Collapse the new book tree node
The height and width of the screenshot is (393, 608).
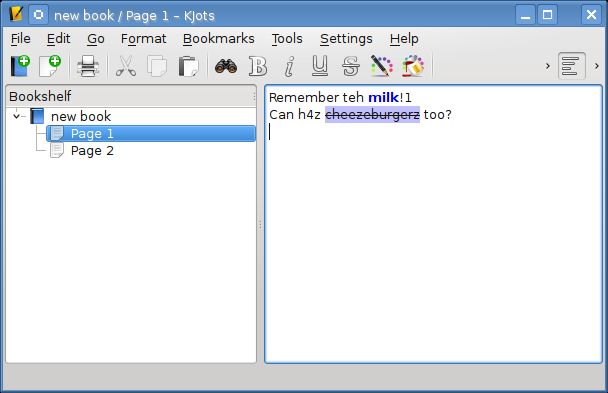click(x=16, y=116)
